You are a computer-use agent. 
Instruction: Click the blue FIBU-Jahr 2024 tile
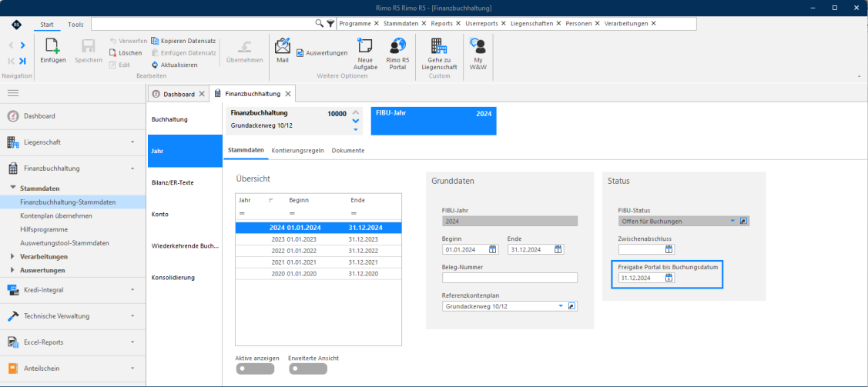434,121
